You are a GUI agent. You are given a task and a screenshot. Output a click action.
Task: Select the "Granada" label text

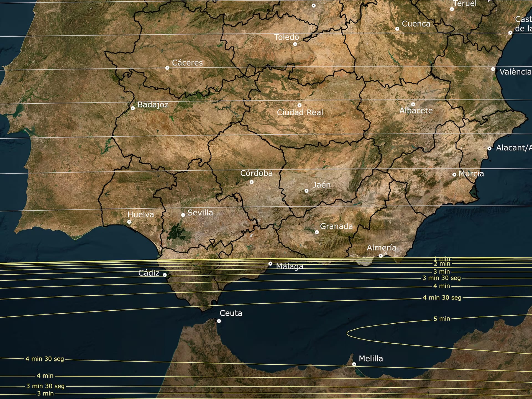coord(336,226)
